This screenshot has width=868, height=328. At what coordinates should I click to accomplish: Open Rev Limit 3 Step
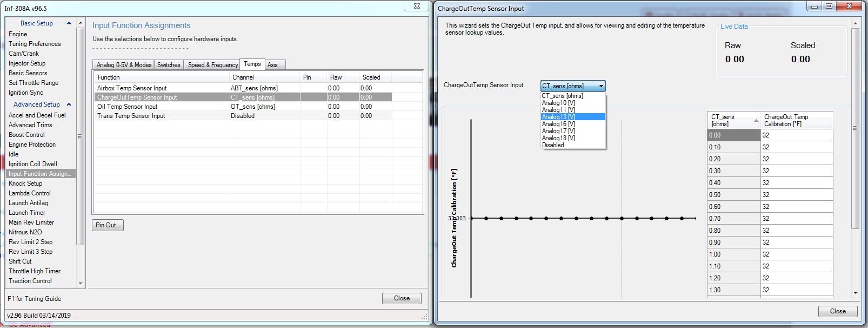30,252
